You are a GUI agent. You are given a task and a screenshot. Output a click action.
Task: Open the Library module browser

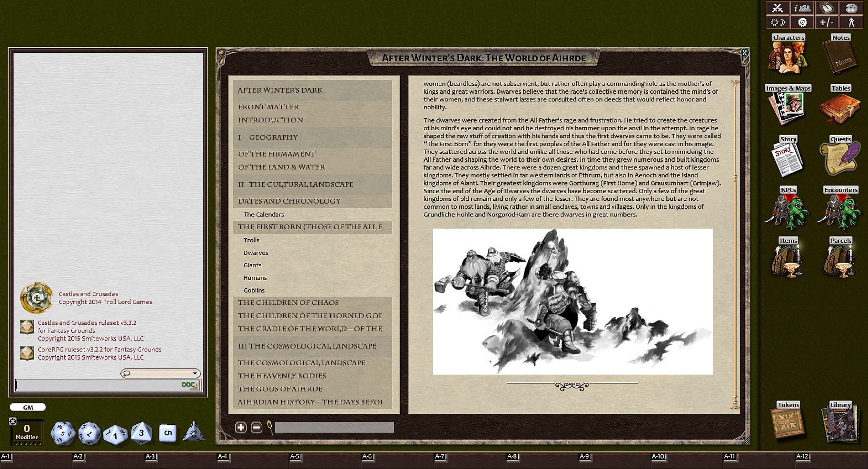pyautogui.click(x=840, y=423)
